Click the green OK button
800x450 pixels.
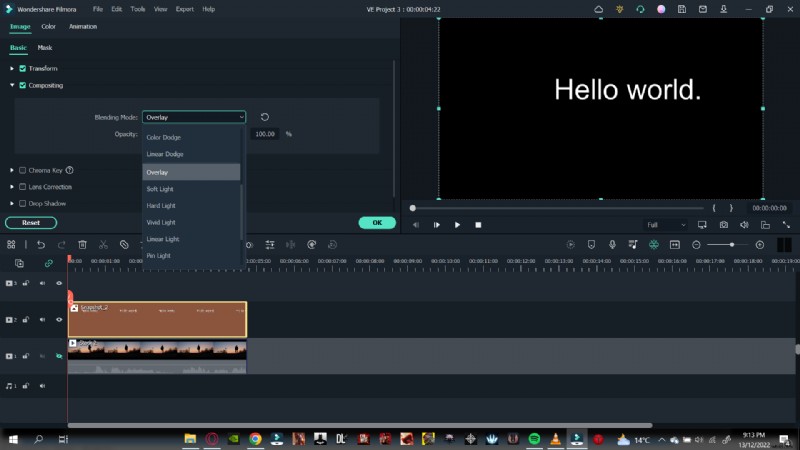coord(377,223)
